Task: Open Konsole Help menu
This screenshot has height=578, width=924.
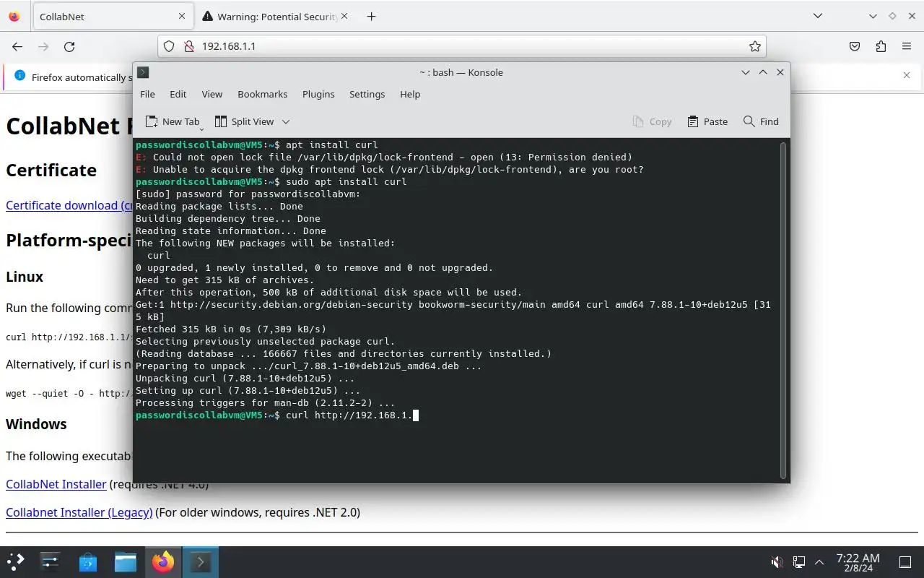Action: click(x=410, y=94)
